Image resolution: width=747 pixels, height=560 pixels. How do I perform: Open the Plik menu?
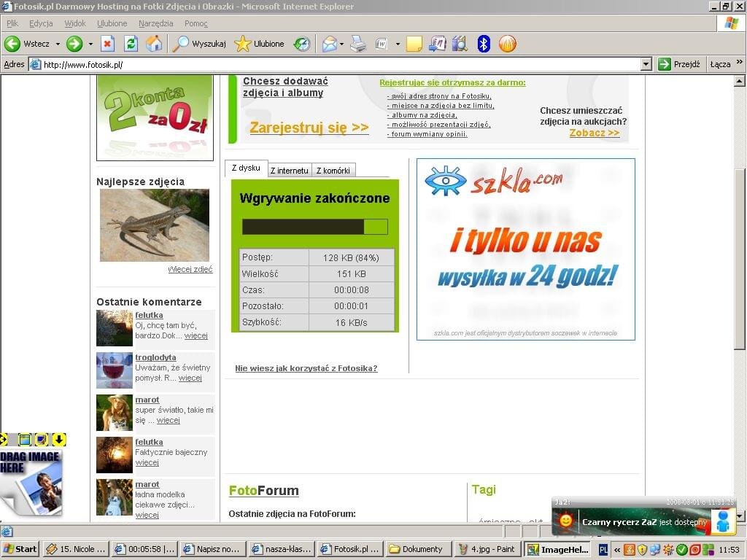[12, 23]
